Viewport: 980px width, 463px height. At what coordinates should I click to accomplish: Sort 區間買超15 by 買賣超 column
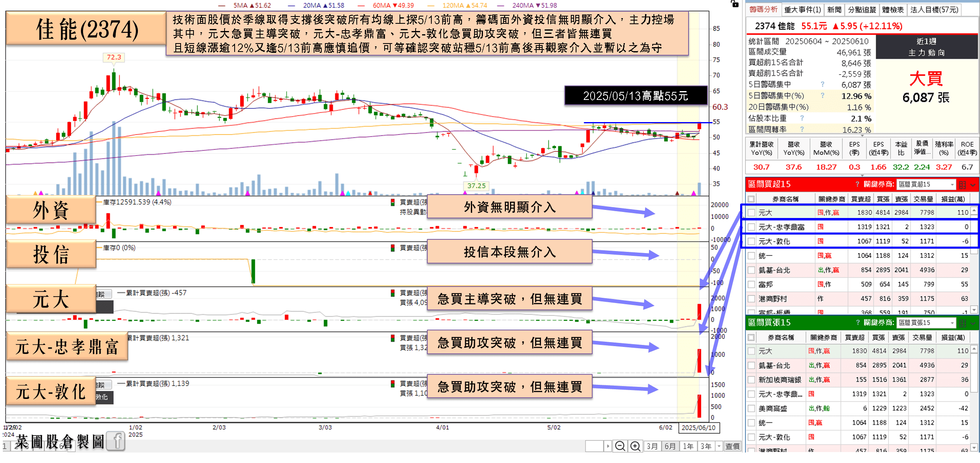click(860, 199)
